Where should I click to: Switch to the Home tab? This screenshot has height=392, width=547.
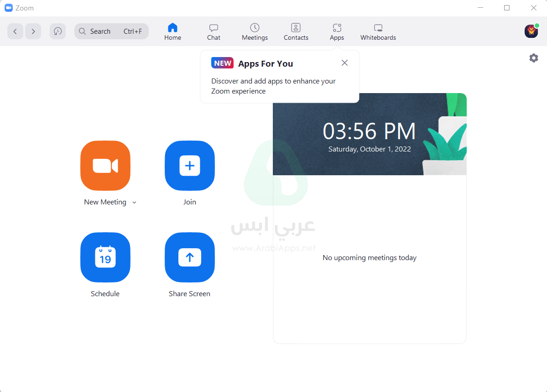[x=172, y=31]
